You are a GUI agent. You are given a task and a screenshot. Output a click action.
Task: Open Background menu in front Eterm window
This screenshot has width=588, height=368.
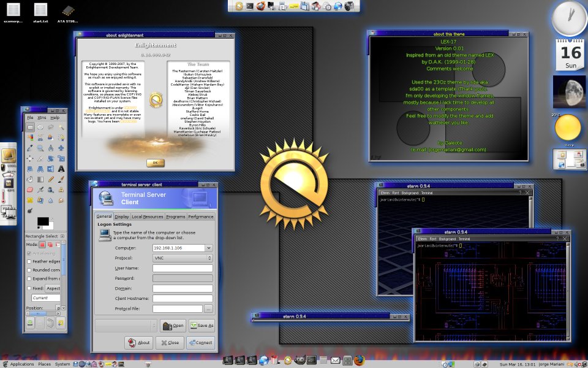coord(447,239)
